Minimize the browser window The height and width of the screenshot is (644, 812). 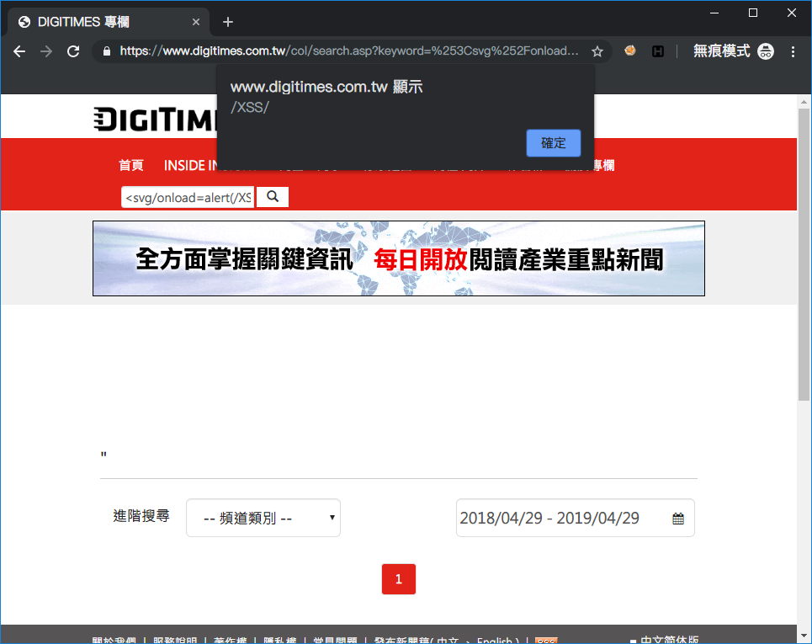714,13
